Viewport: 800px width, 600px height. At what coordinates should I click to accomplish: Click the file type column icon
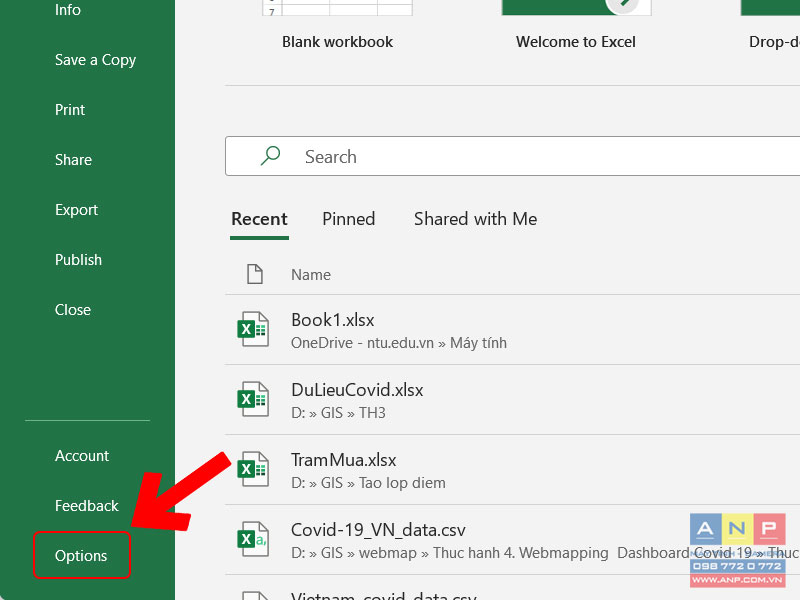255,274
